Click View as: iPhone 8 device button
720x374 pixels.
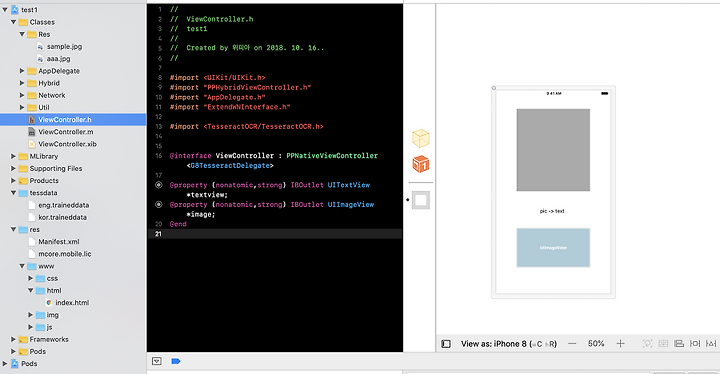coord(509,344)
